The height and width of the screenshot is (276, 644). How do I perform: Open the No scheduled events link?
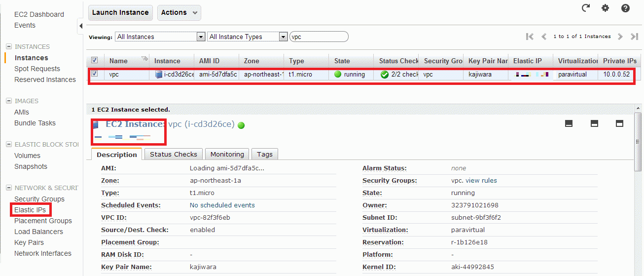pos(222,205)
